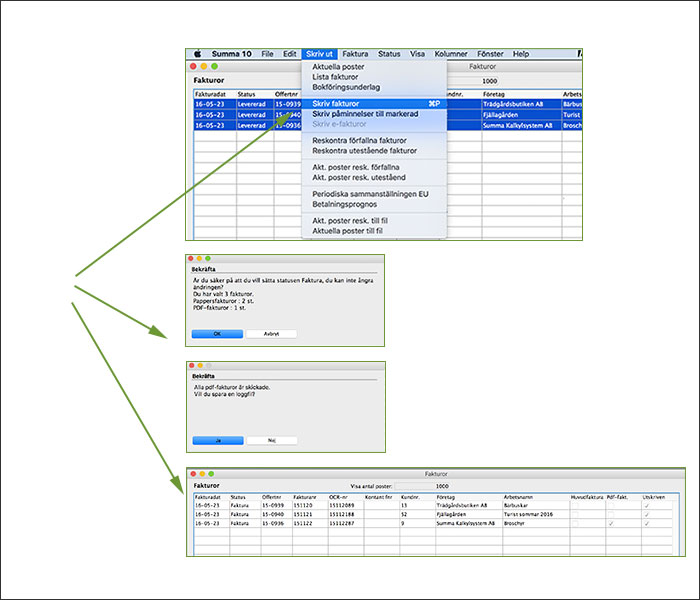
Task: Click customer number 52 cell
Action: pos(417,515)
